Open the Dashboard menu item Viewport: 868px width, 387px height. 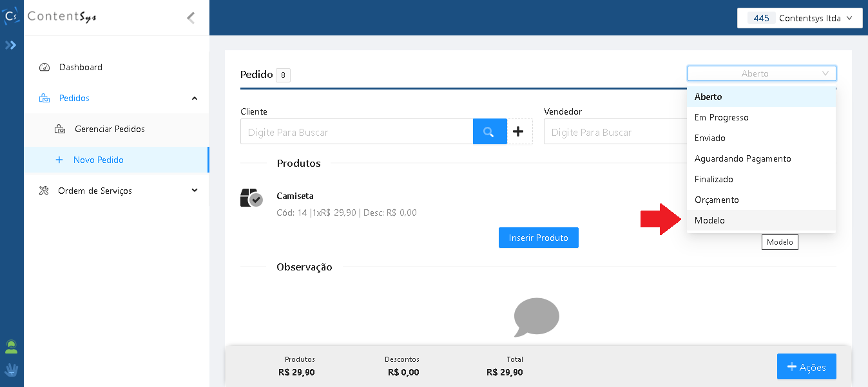pos(81,67)
